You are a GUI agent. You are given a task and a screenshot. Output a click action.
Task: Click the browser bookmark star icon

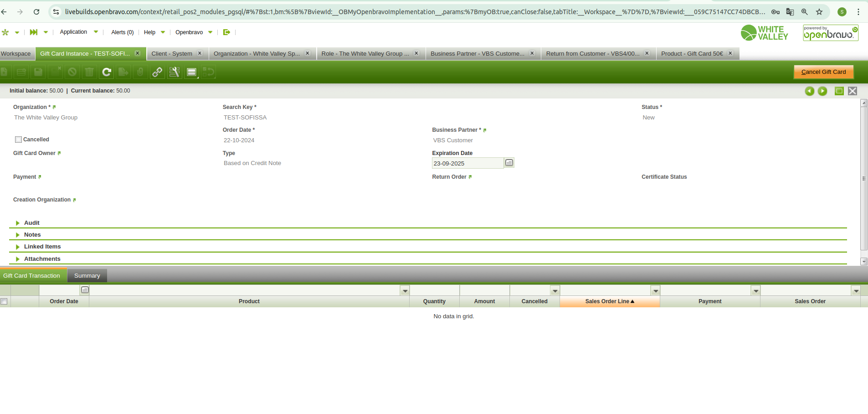pos(819,12)
